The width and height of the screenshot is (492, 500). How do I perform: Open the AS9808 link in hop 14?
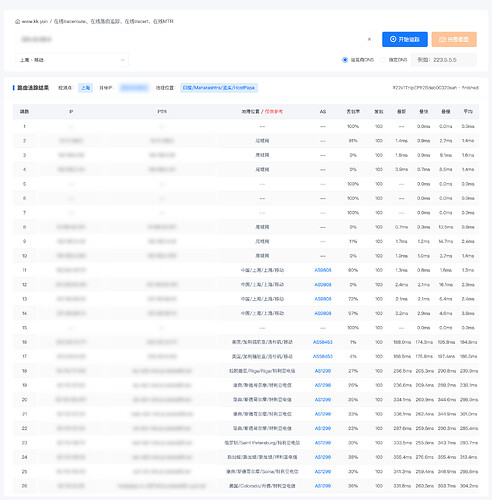tap(323, 313)
